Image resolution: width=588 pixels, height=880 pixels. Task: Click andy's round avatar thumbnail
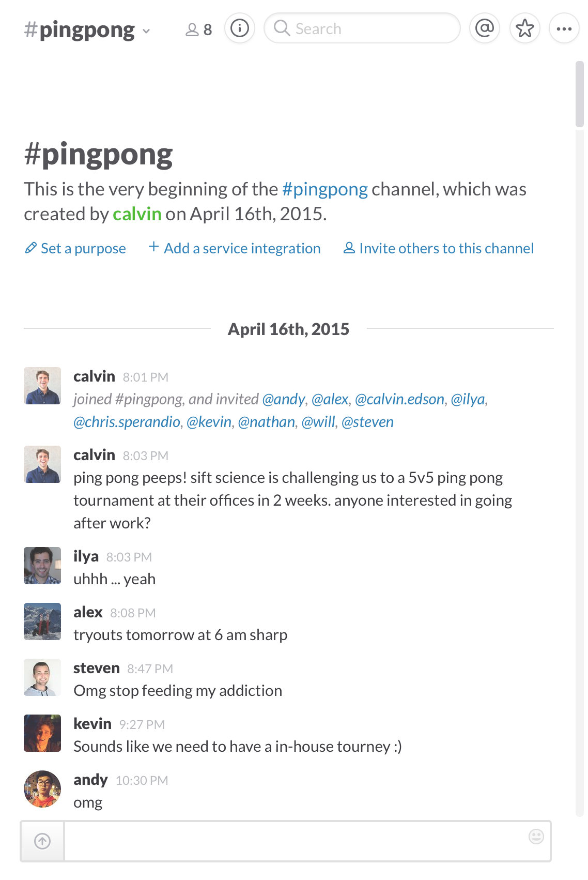pos(42,789)
